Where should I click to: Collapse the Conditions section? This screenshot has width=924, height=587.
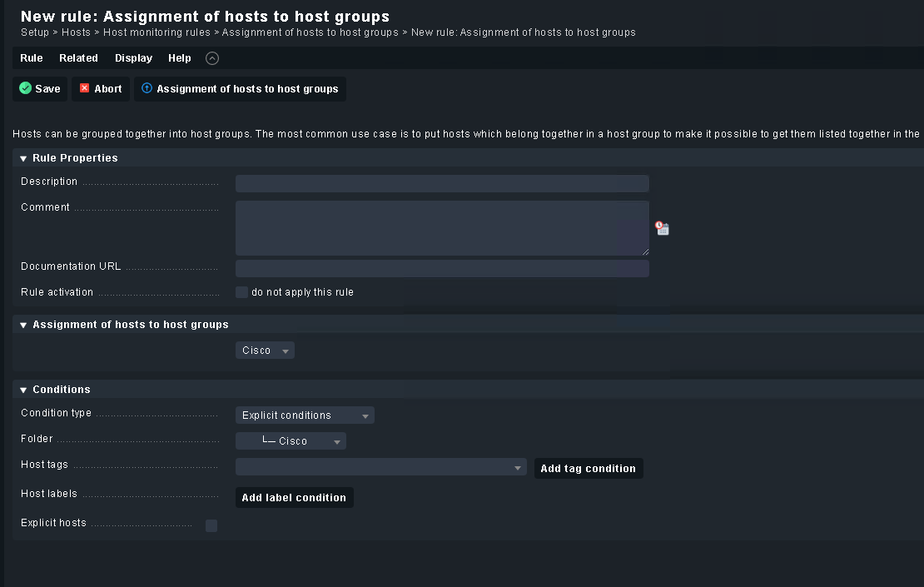point(23,390)
